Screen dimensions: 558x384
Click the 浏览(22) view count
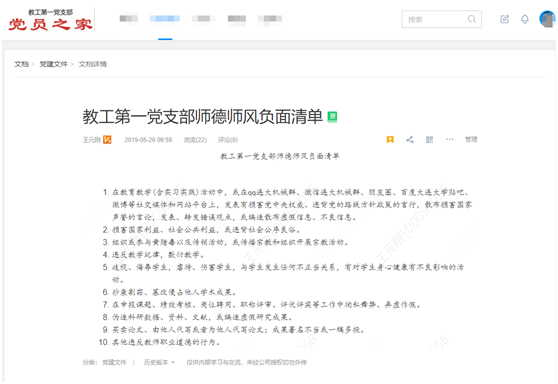click(195, 140)
